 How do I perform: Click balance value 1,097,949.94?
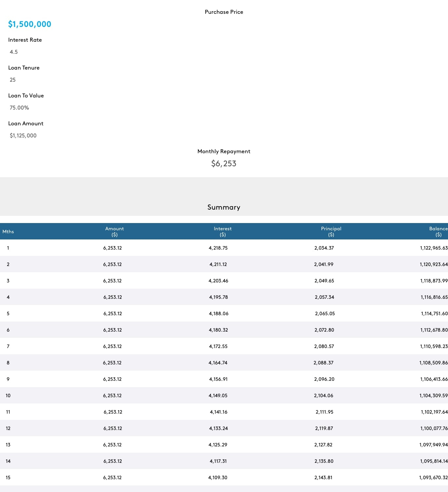click(x=434, y=445)
